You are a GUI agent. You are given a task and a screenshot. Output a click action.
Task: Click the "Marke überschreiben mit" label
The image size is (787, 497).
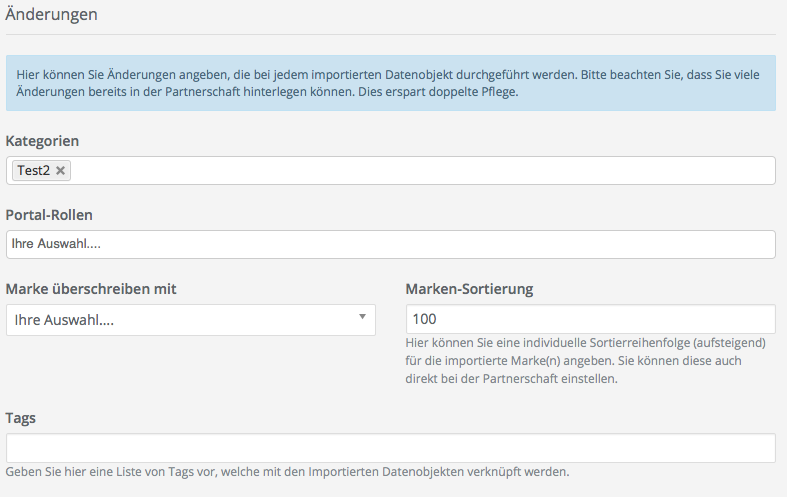pos(91,289)
